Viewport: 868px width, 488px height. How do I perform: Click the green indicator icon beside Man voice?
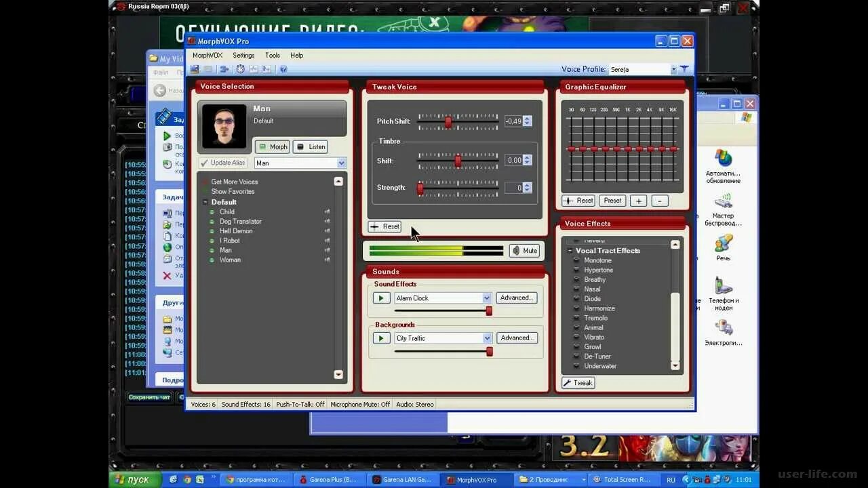coord(212,250)
